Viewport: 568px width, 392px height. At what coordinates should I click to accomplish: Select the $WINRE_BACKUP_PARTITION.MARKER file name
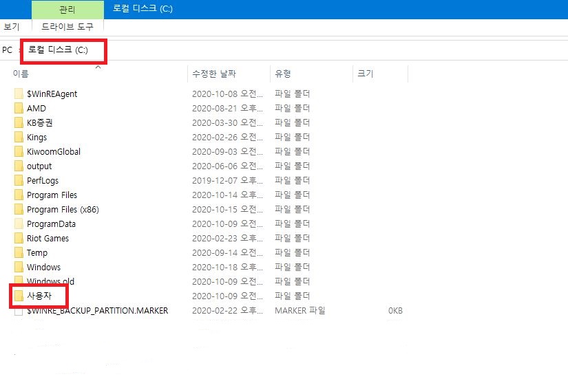pos(98,311)
